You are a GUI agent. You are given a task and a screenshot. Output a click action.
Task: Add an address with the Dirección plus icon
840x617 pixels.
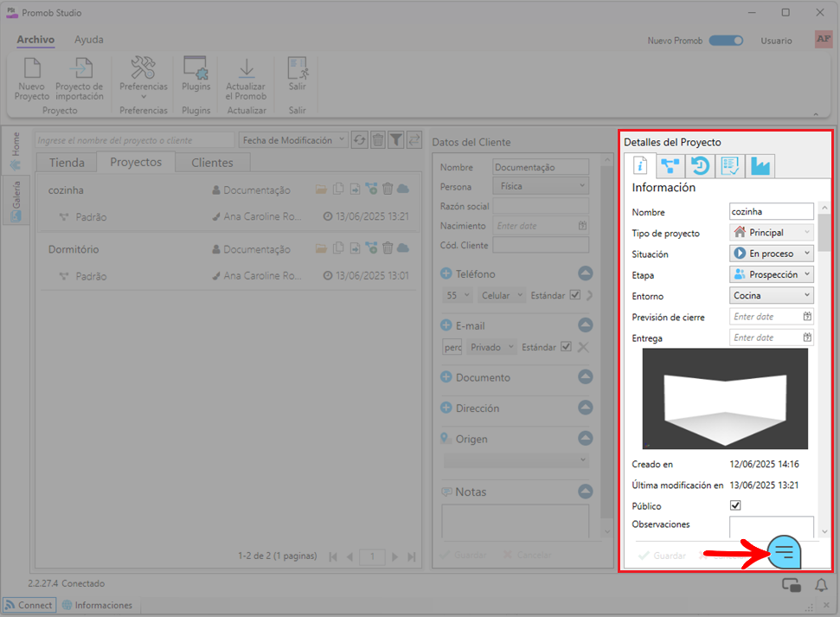pos(446,408)
